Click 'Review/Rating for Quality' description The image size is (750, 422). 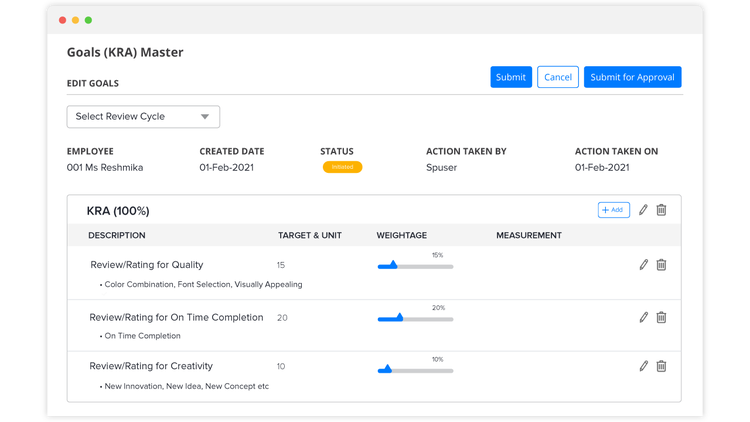pyautogui.click(x=147, y=265)
